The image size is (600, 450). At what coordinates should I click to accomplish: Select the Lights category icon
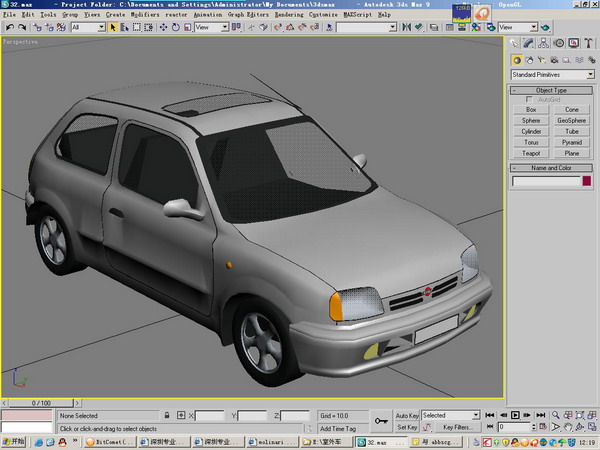tap(541, 59)
